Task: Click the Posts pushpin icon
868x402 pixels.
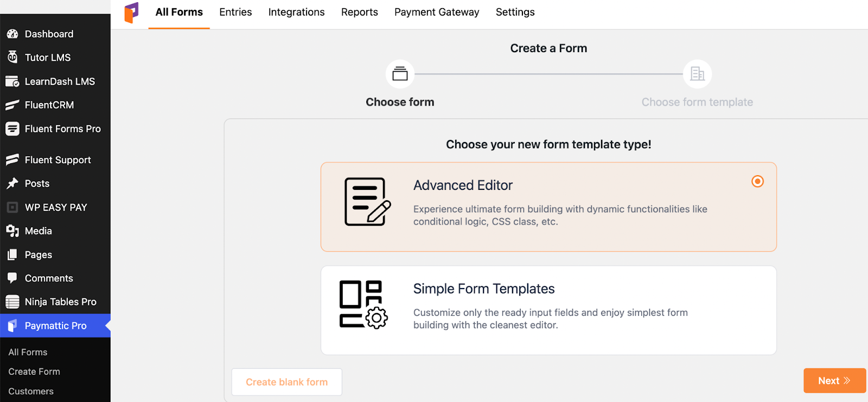Action: tap(12, 183)
